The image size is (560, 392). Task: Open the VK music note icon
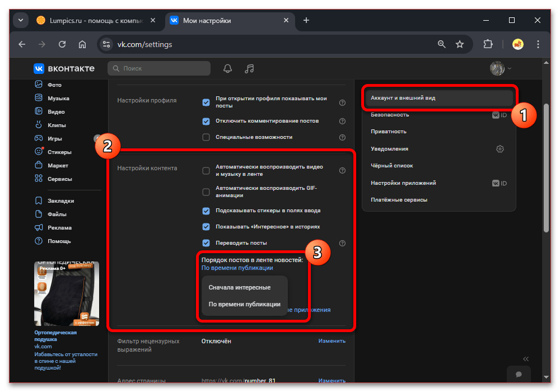249,68
